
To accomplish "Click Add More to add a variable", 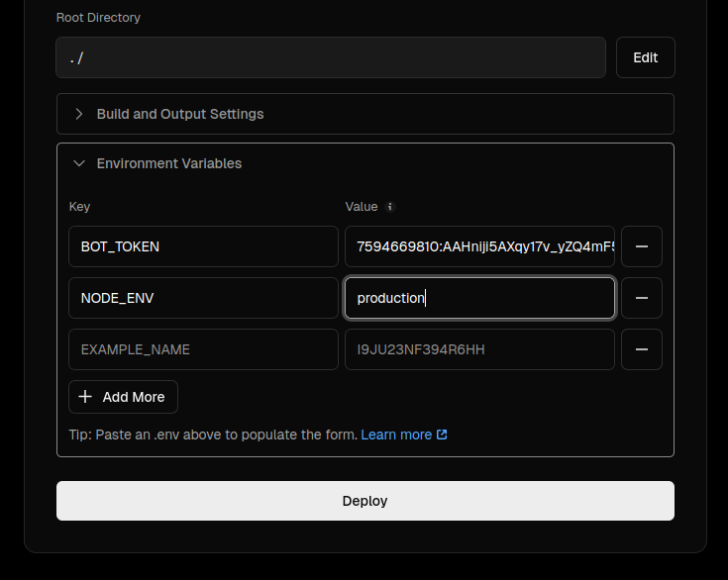I will (123, 397).
